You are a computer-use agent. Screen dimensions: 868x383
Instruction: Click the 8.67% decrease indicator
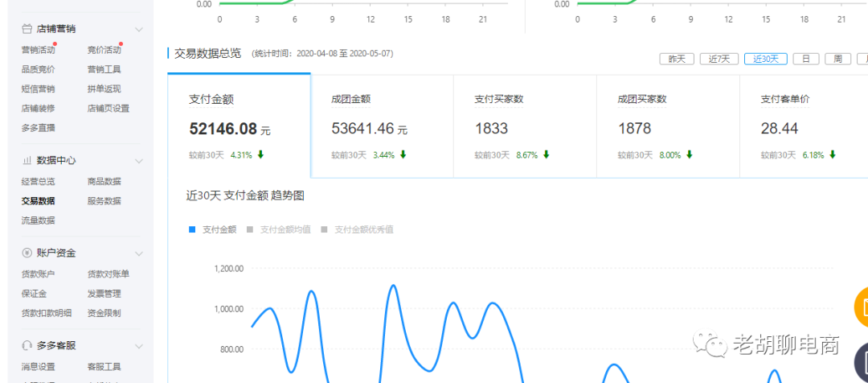point(533,155)
